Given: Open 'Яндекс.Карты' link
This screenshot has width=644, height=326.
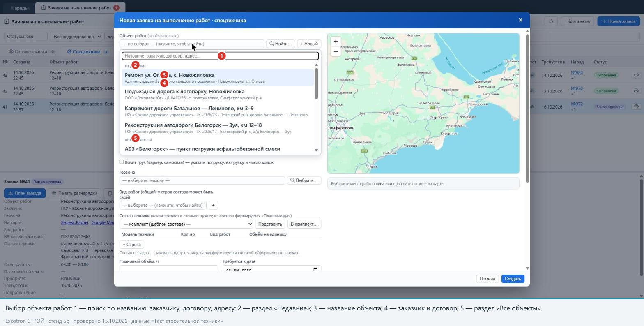Looking at the screenshot, I should point(74,222).
